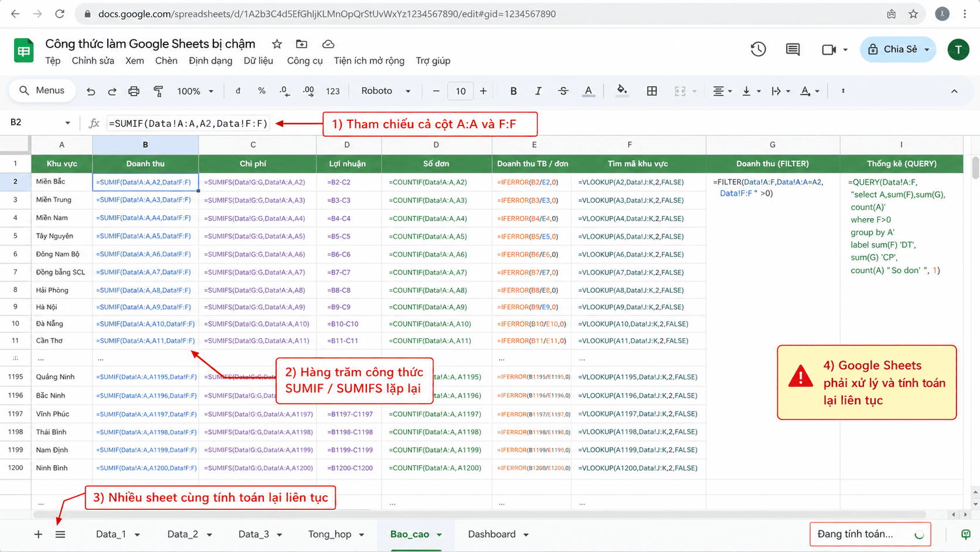
Task: Click into the formula bar
Action: [188, 123]
